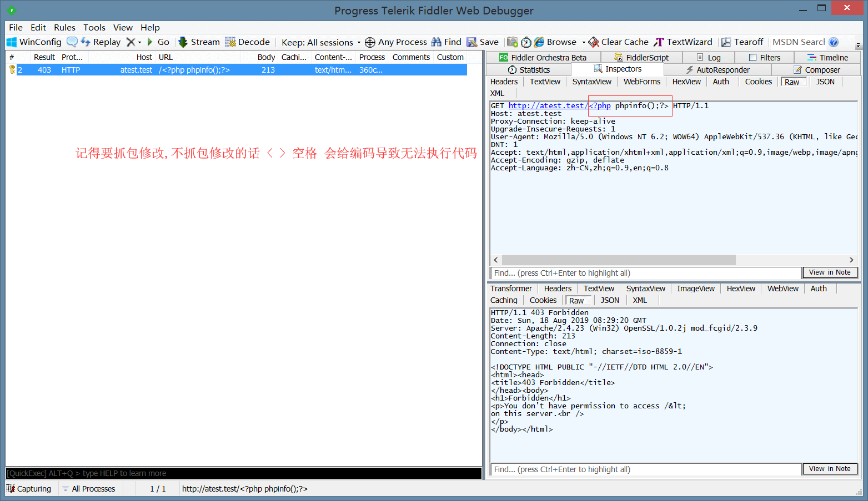Click the Tearoff toolbar button

742,42
